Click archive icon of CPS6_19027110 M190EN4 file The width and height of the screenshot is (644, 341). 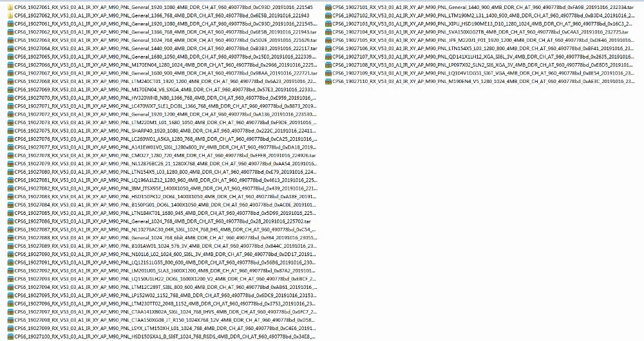pyautogui.click(x=328, y=81)
